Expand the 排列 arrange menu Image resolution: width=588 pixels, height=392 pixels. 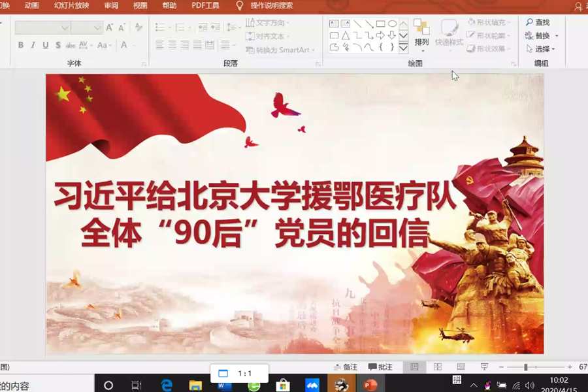422,36
